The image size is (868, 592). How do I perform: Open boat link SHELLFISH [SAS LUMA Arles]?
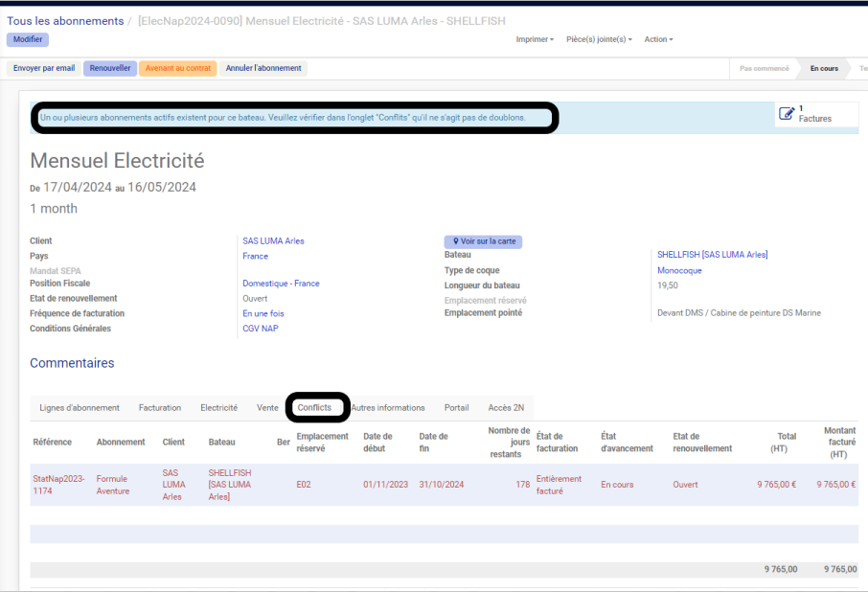coord(713,255)
